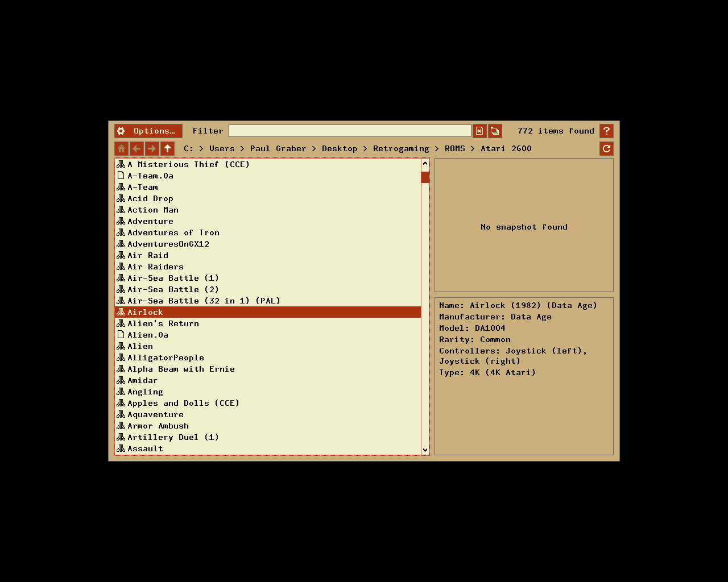Open the Options dialog
This screenshot has width=728, height=582.
(x=148, y=131)
